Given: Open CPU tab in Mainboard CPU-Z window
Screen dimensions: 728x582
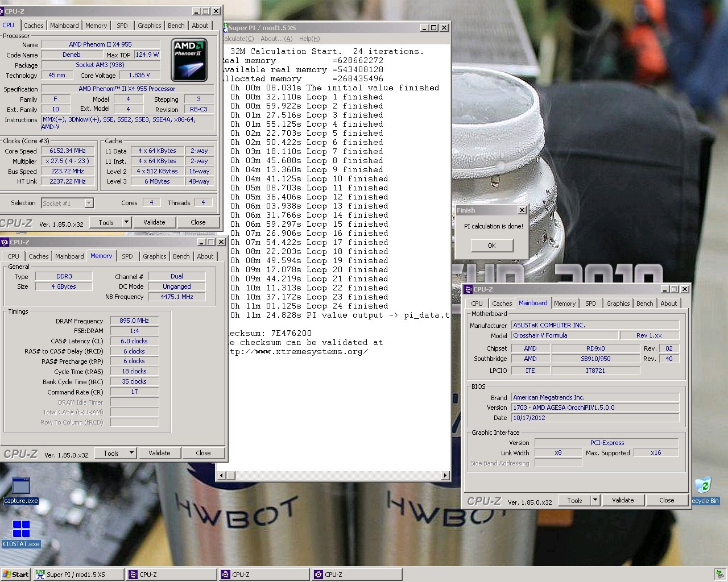Looking at the screenshot, I should click(477, 304).
